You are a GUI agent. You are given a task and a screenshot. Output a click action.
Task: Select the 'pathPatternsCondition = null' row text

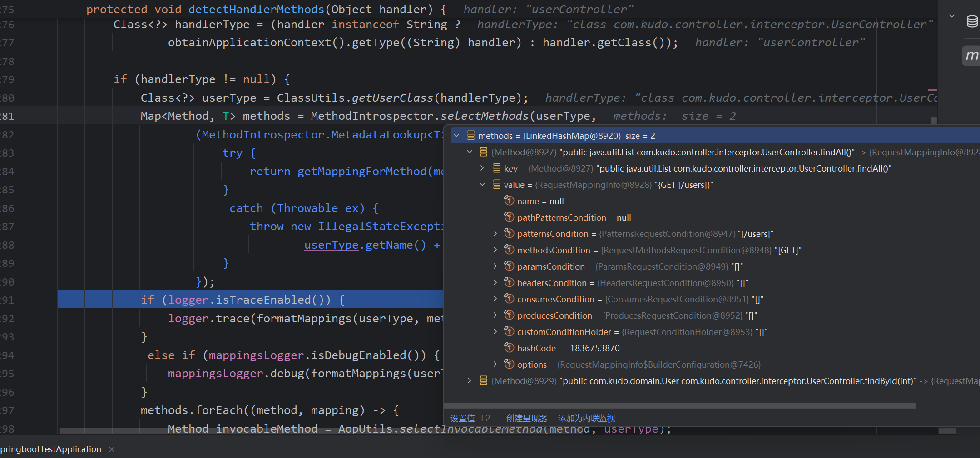(574, 217)
